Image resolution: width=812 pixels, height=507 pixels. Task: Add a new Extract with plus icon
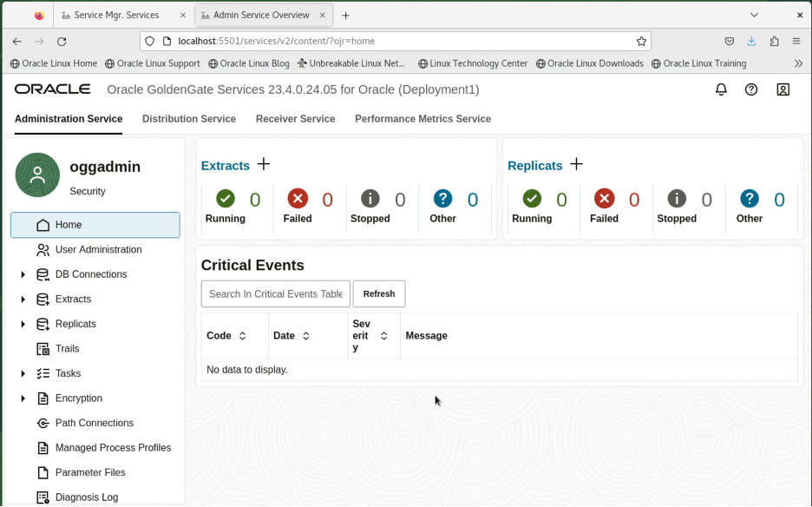tap(264, 164)
